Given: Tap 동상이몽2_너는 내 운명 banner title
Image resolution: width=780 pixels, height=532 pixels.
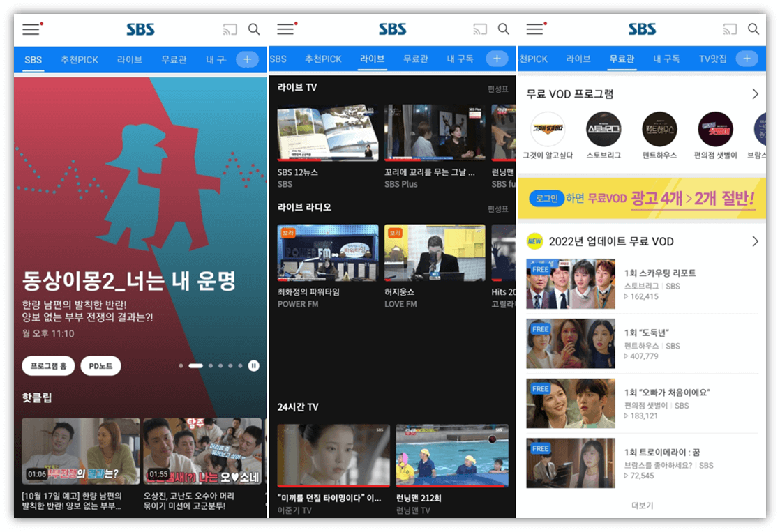Looking at the screenshot, I should (129, 281).
